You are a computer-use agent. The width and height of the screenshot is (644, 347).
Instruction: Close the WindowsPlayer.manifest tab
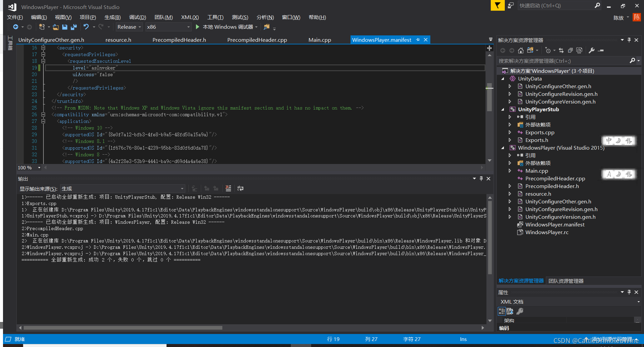[426, 40]
